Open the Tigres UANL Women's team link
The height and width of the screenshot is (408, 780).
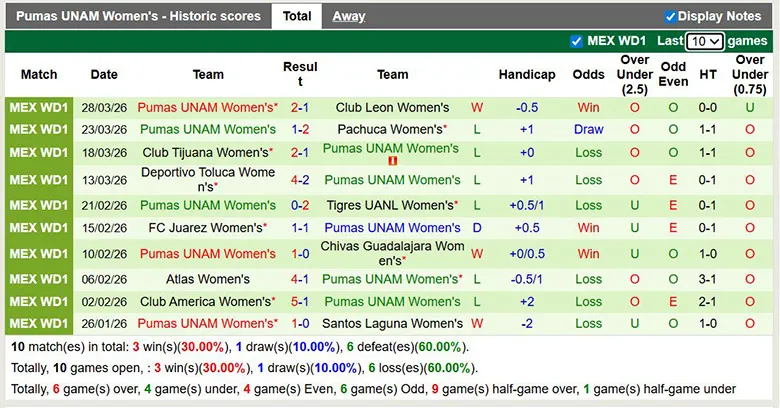point(390,205)
